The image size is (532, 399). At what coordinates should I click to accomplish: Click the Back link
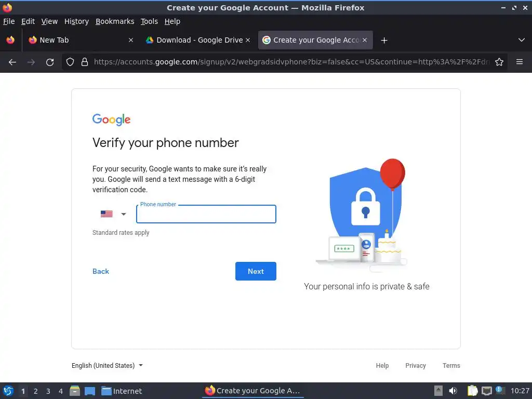pos(101,271)
